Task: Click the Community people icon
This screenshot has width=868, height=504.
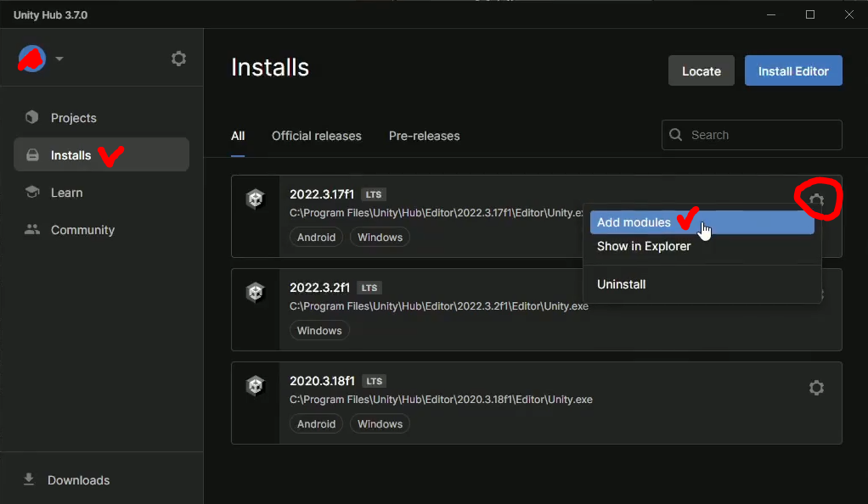Action: pos(32,229)
